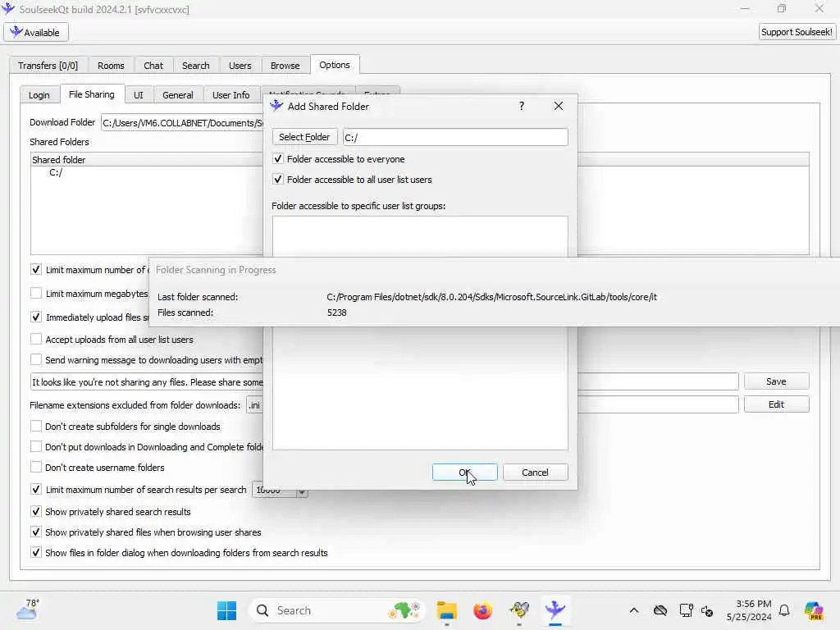Click the taskbar search magnifier icon

tap(262, 610)
